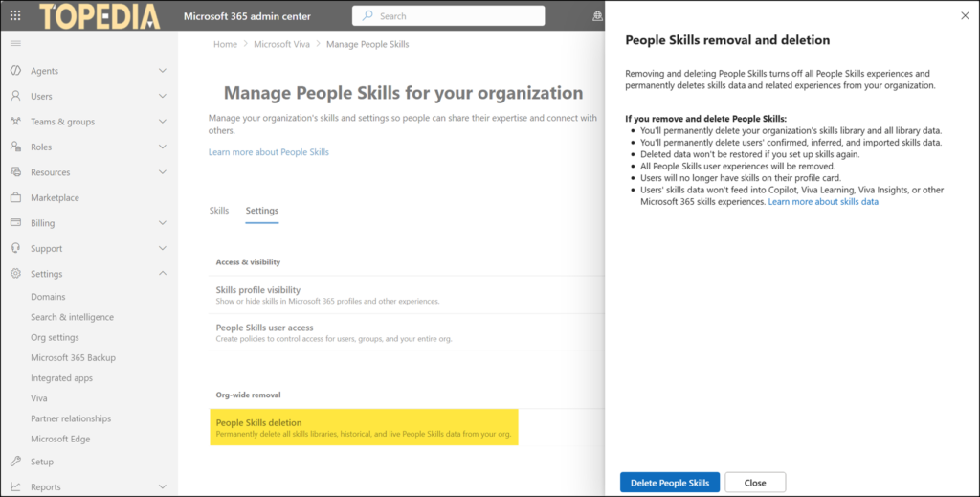Select the Settings tab on page
This screenshot has height=497, width=980.
point(262,211)
